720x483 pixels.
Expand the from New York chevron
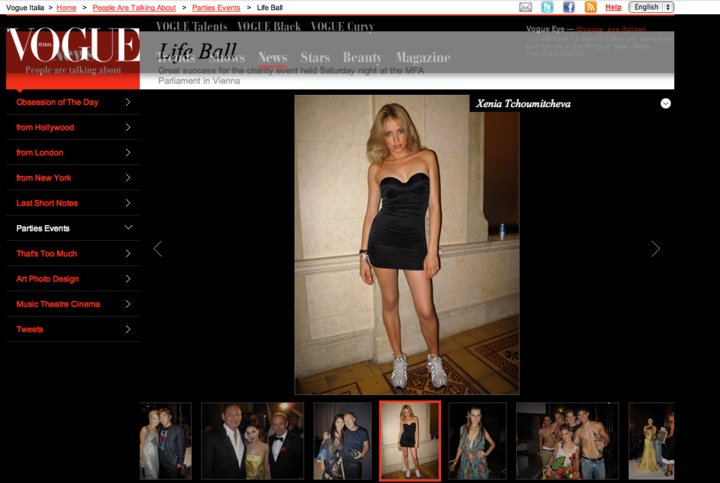pos(128,178)
